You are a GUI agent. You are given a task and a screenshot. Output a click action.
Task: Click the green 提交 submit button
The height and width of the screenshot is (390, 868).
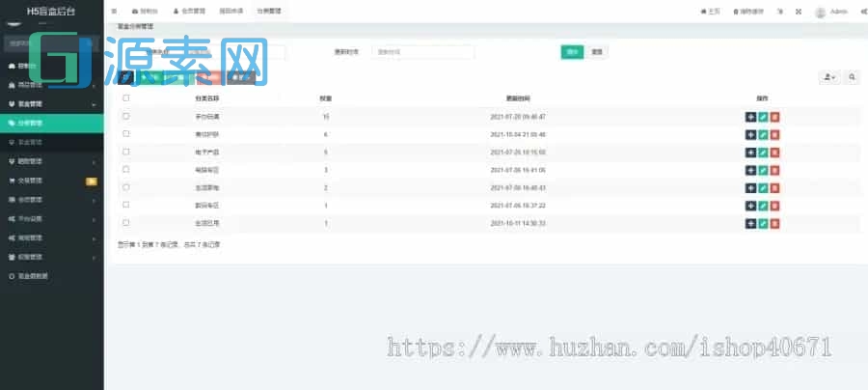(x=572, y=52)
